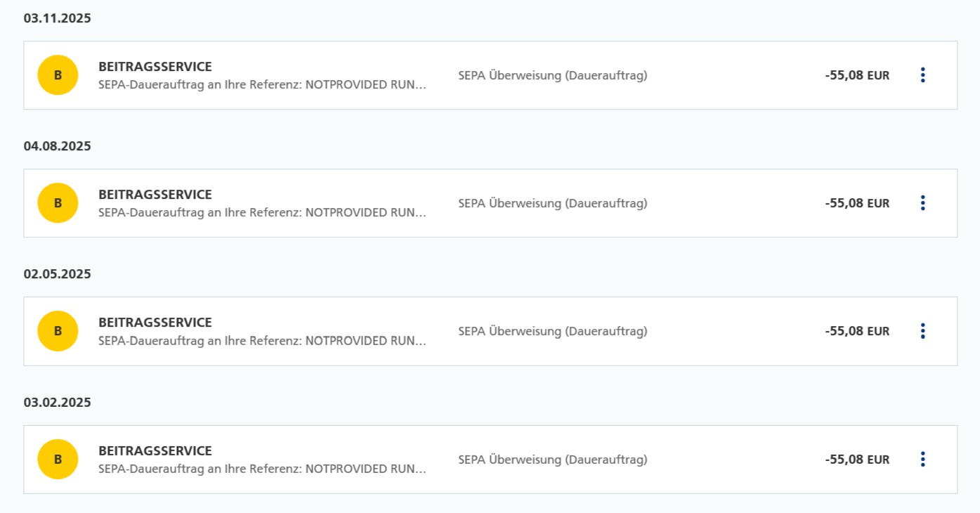Click truncated reference text in 02.05.2025 entry
This screenshot has width=980, height=513.
[262, 341]
